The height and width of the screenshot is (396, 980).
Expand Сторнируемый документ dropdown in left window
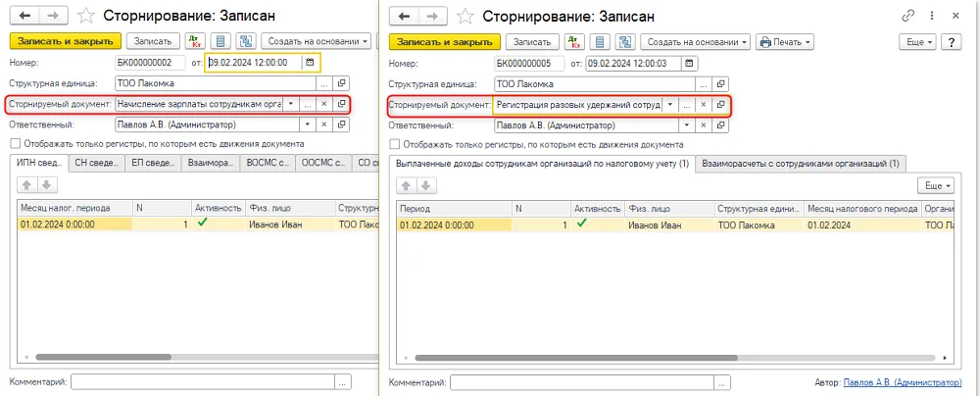(x=291, y=105)
